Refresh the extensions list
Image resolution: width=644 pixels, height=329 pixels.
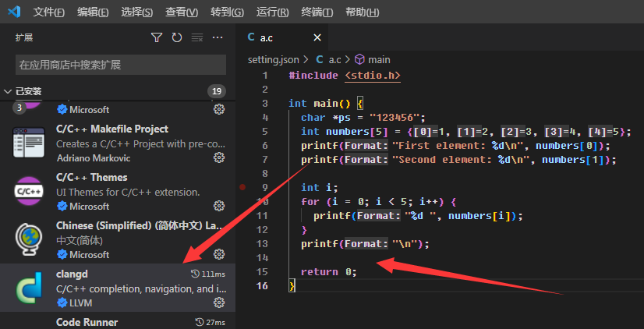(177, 37)
